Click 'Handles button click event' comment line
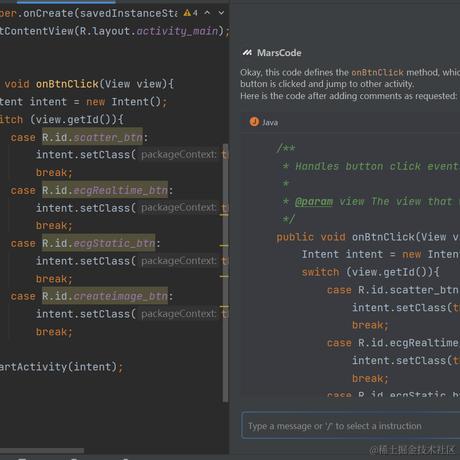Viewport: 460px width, 460px height. [x=371, y=166]
